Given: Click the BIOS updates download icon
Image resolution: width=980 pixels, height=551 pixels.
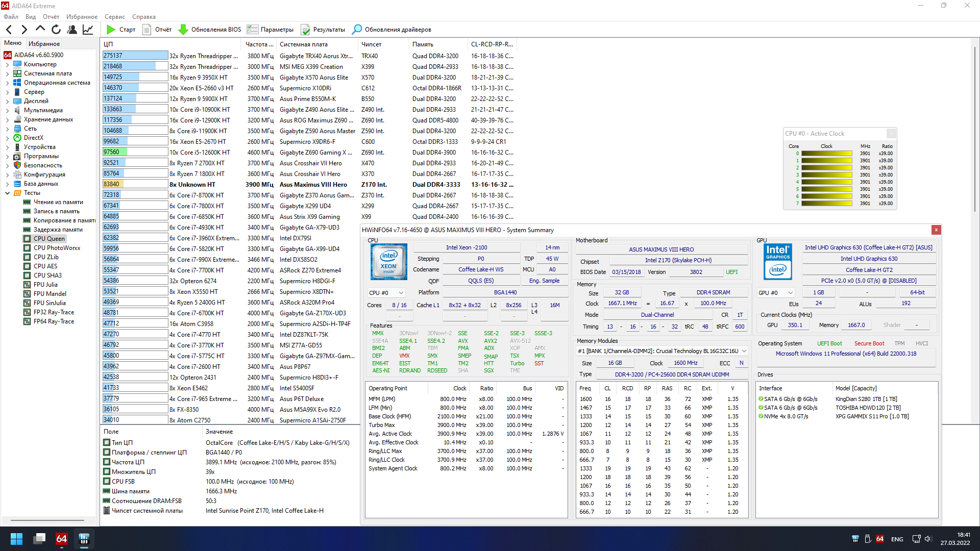Looking at the screenshot, I should pyautogui.click(x=183, y=30).
